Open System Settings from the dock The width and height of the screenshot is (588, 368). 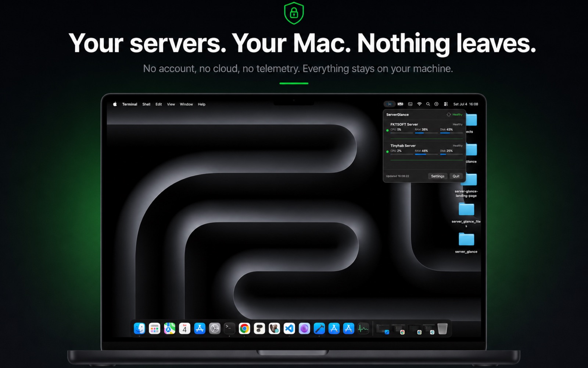(215, 328)
